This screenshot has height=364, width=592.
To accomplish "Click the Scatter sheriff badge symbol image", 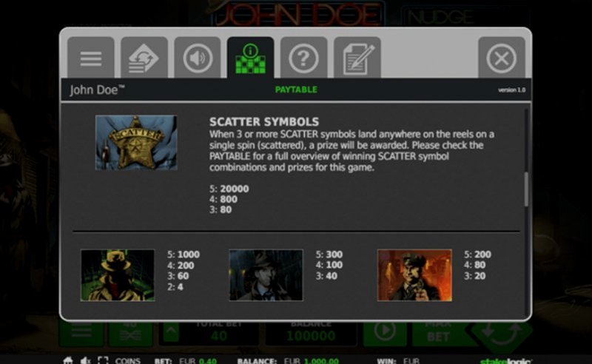I will click(136, 143).
